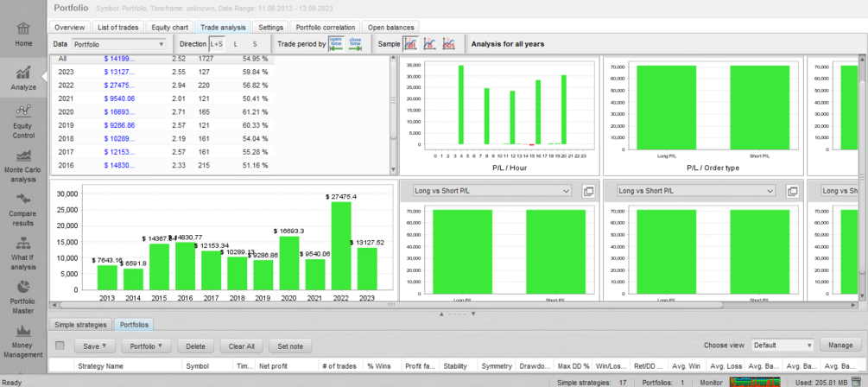Open the Save dropdown button
Viewport: 868px width, 387px height.
(95, 346)
